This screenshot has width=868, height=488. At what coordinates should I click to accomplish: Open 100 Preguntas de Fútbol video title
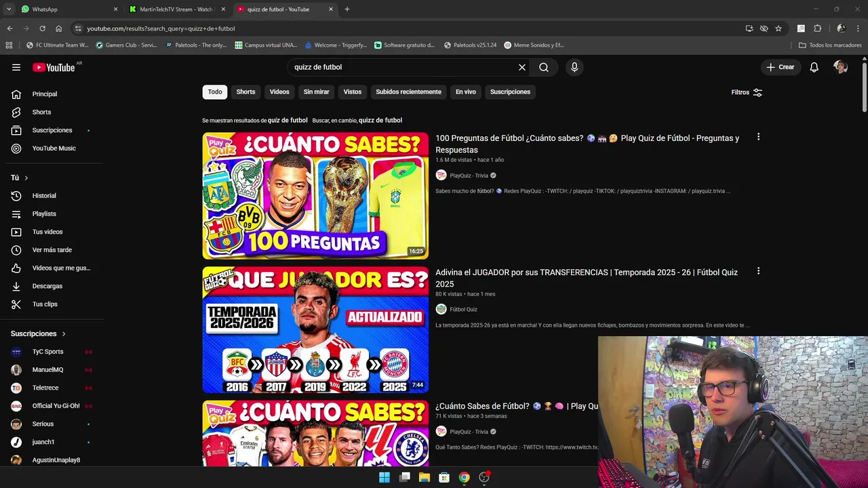(587, 144)
